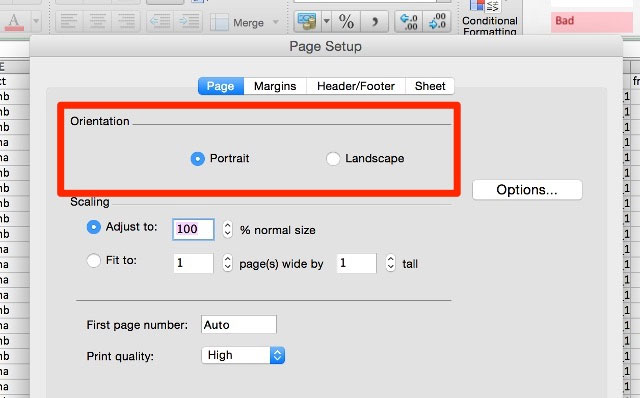Apply comma style format
Screen dimensions: 640x398
374,21
